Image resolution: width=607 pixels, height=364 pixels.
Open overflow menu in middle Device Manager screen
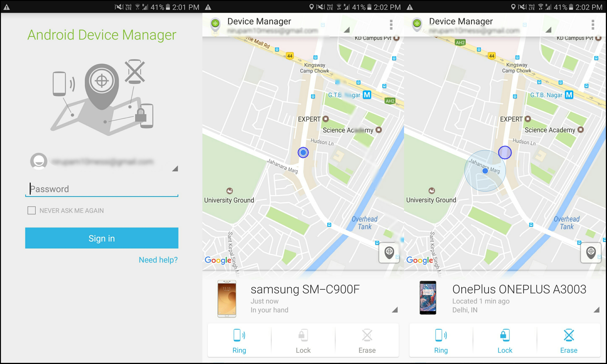(391, 25)
